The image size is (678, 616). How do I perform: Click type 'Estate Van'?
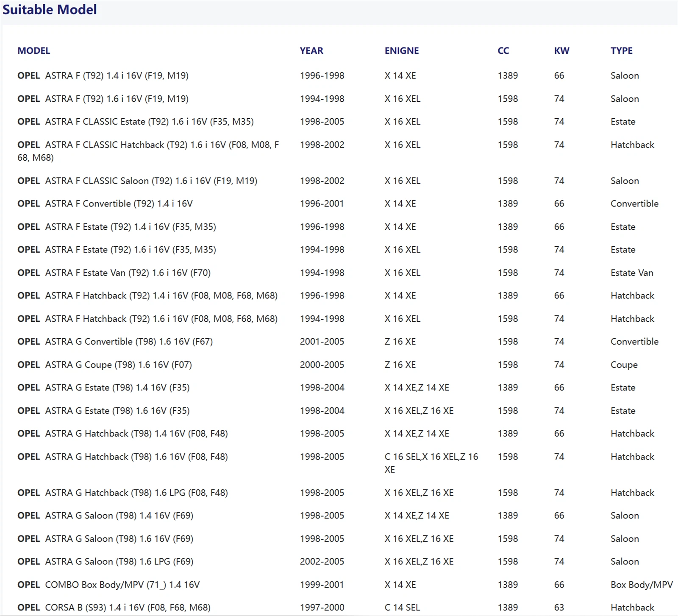point(632,273)
